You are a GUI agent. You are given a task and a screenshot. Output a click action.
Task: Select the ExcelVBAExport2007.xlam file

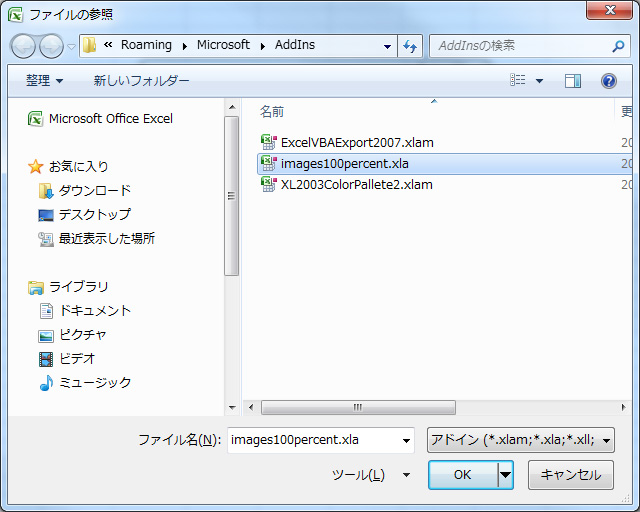(356, 142)
